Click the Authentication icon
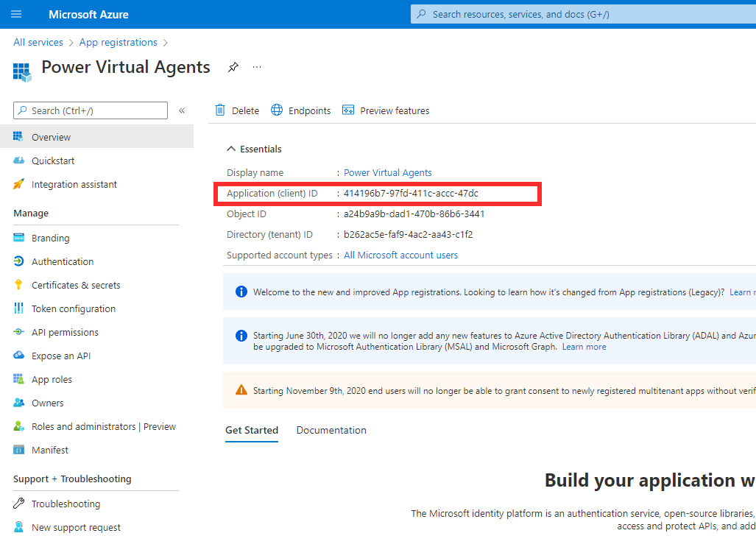This screenshot has width=756, height=547. coord(18,261)
